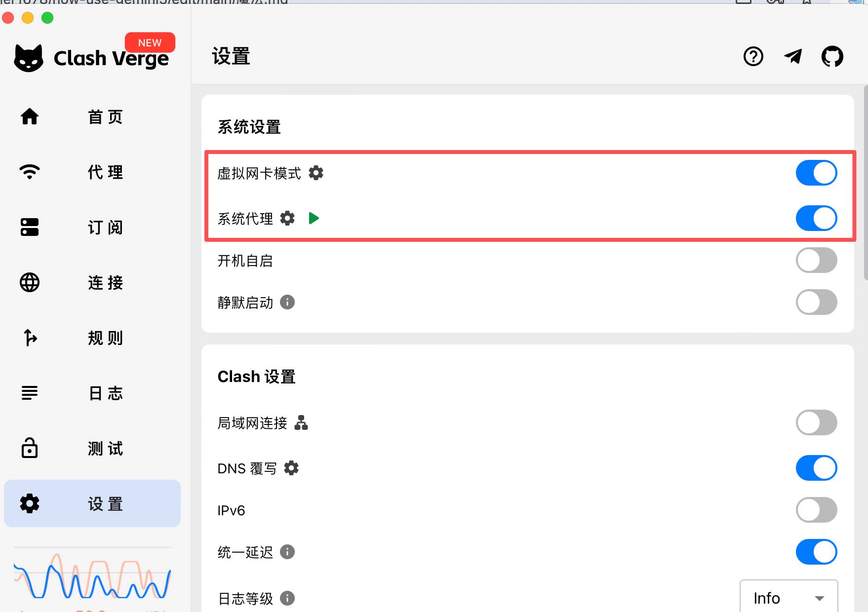The width and height of the screenshot is (868, 612).
Task: Click the Telegram channel icon
Action: click(x=793, y=57)
